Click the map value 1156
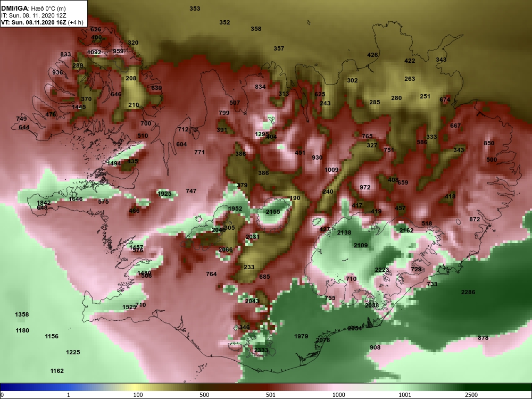Image resolution: width=532 pixels, height=399 pixels. (52, 336)
